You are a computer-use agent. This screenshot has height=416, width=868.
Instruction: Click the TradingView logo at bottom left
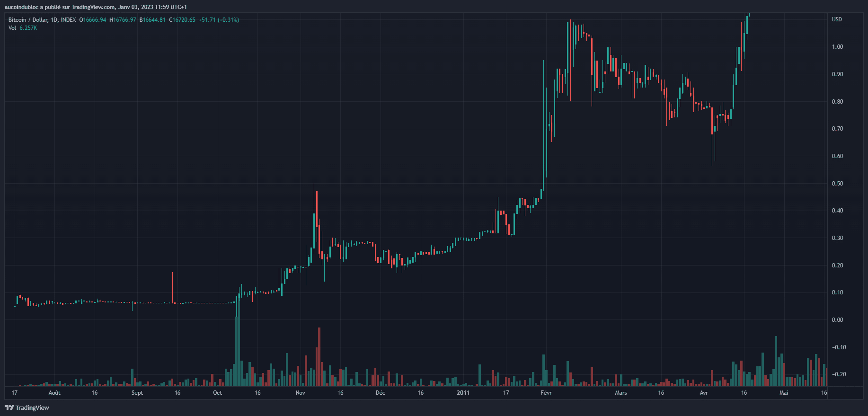(x=27, y=407)
